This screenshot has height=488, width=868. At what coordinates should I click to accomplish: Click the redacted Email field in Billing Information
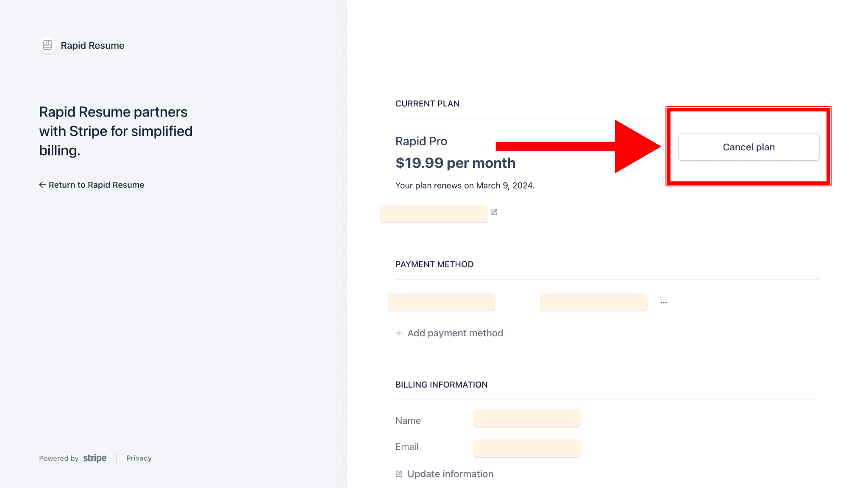[526, 448]
